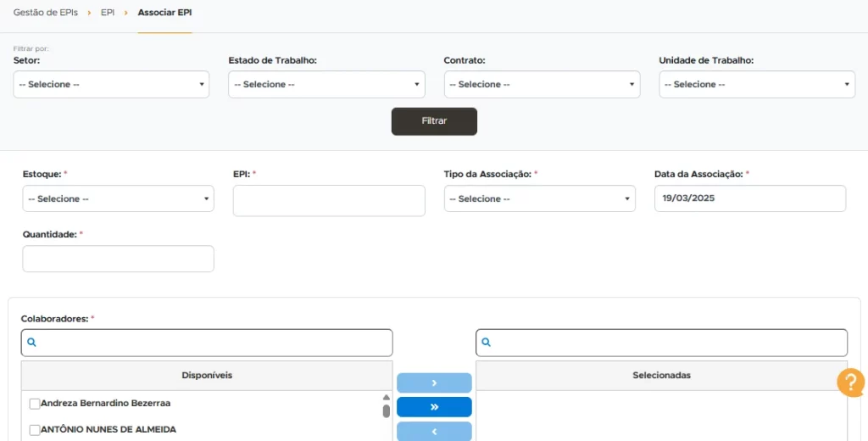Open the Setor filter dropdown
Screen dimensions: 868x441
pos(111,85)
